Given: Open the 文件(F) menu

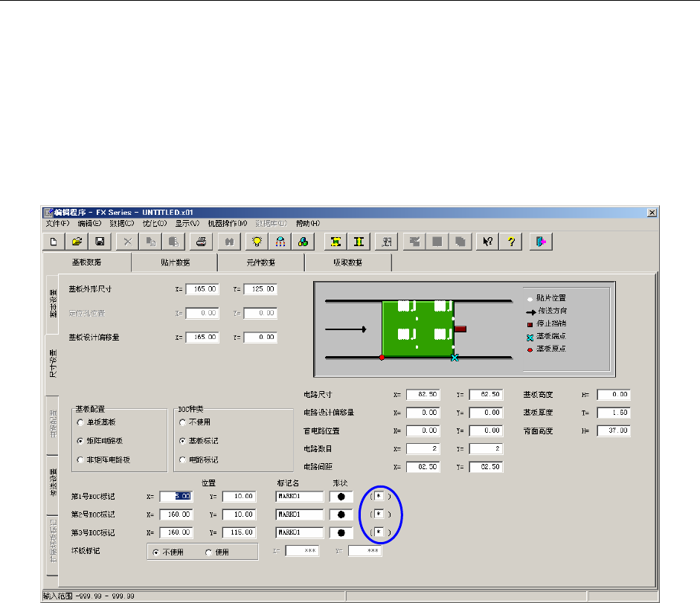Looking at the screenshot, I should coord(57,224).
